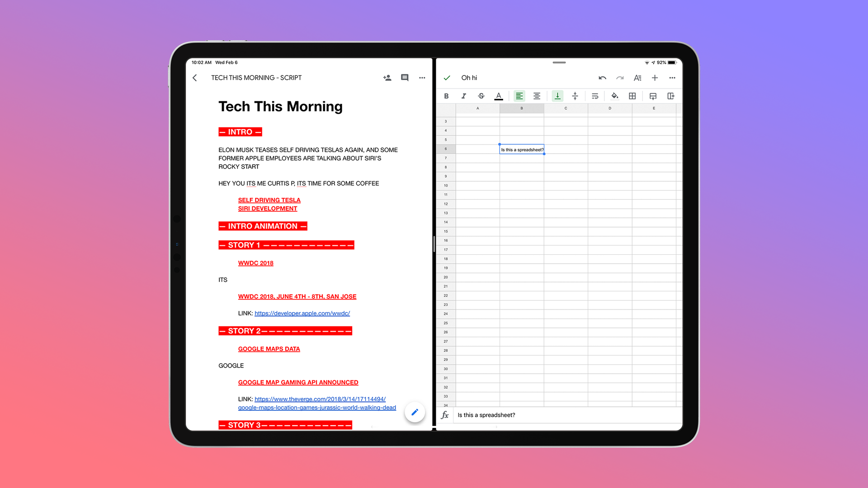Tap the Wi-Fi status icon
868x488 pixels.
pyautogui.click(x=647, y=62)
